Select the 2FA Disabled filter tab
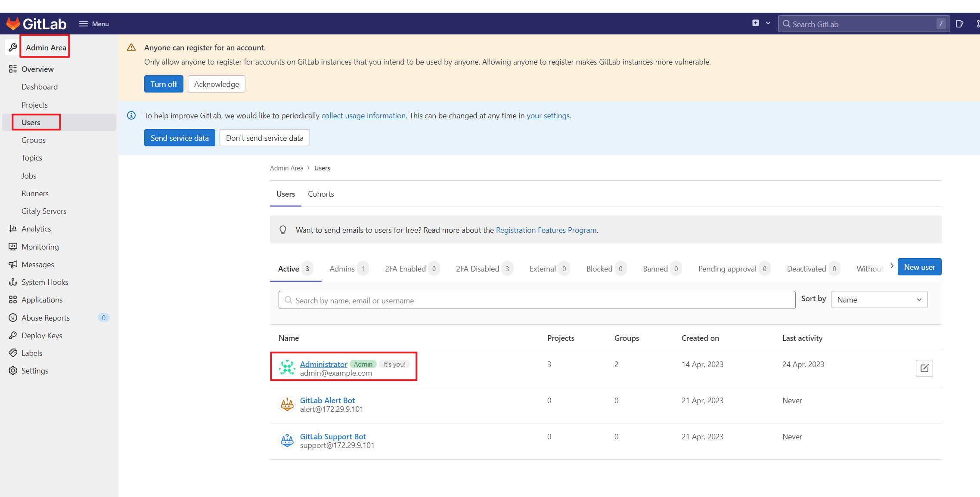Viewport: 980px width, 497px height. (484, 269)
